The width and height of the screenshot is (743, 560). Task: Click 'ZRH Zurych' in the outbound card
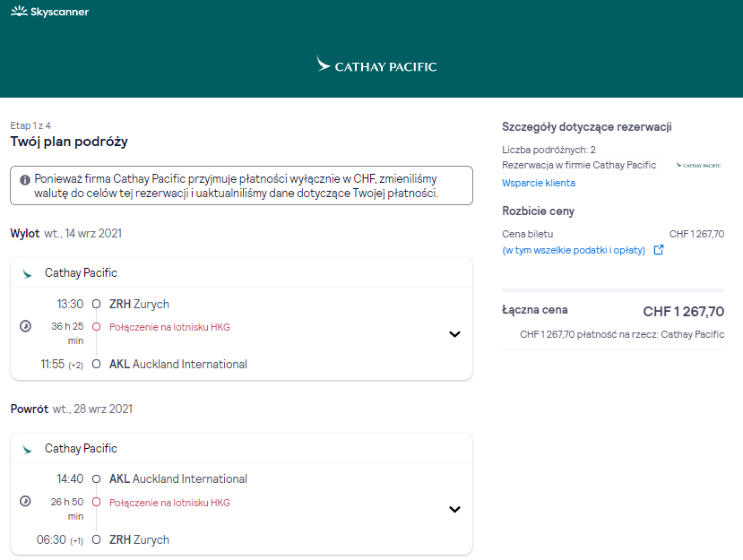139,304
